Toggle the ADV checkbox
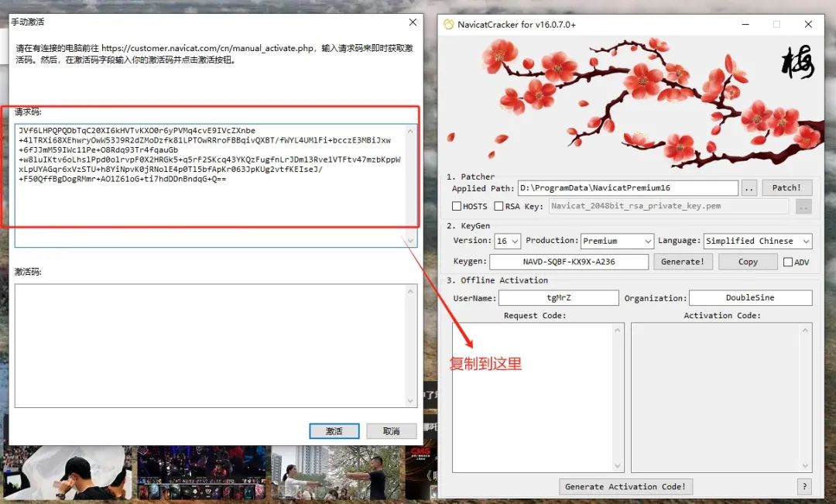 pyautogui.click(x=787, y=262)
